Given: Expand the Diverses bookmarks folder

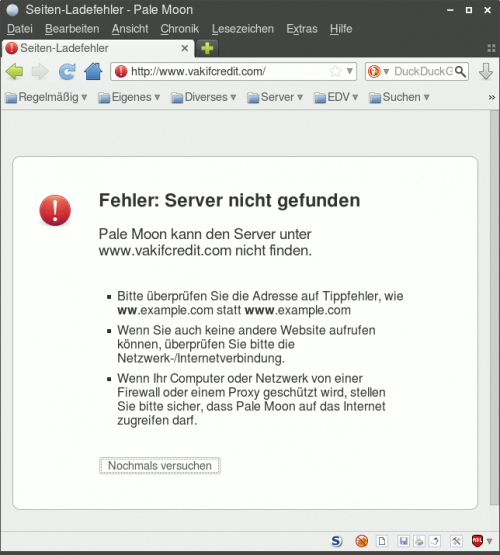Looking at the screenshot, I should pos(203,97).
